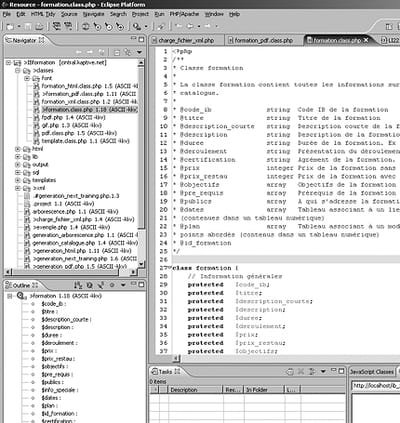Click Navigator's Back arrow icon
Screen dimensions: 400x423
(79, 52)
